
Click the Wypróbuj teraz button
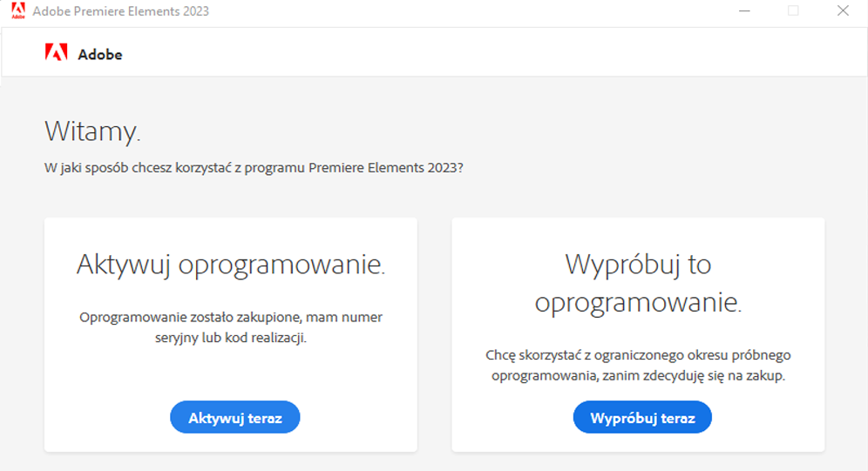click(x=642, y=417)
